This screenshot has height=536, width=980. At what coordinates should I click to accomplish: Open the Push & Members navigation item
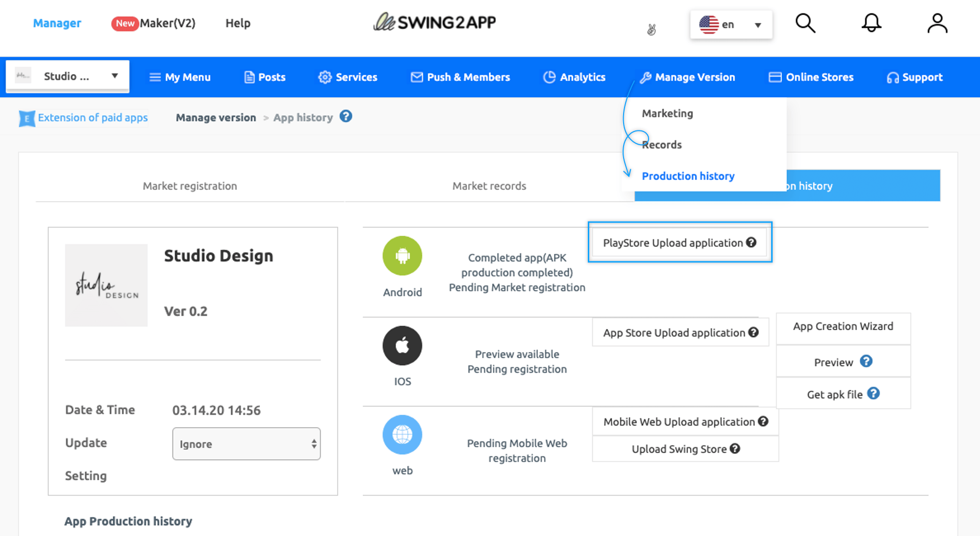[460, 77]
